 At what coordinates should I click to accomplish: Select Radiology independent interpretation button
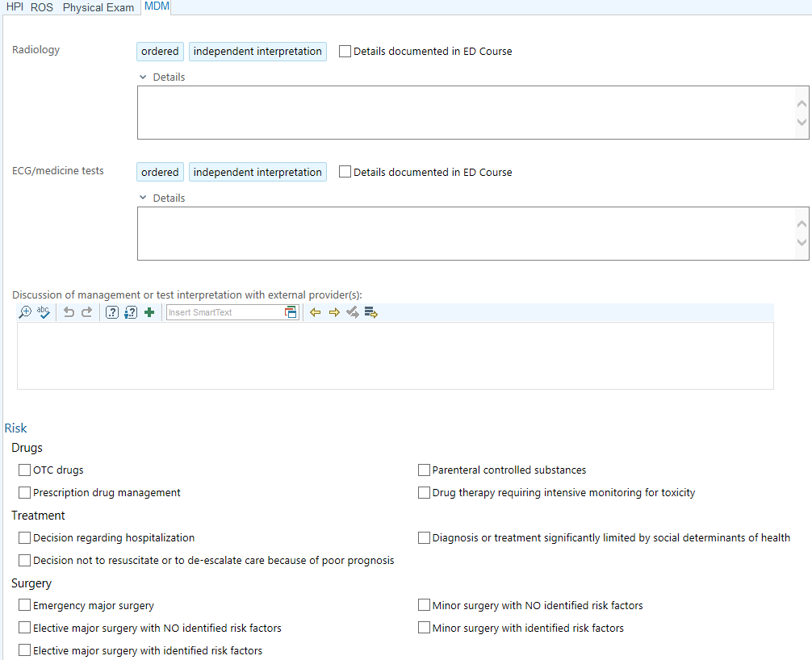coord(257,52)
